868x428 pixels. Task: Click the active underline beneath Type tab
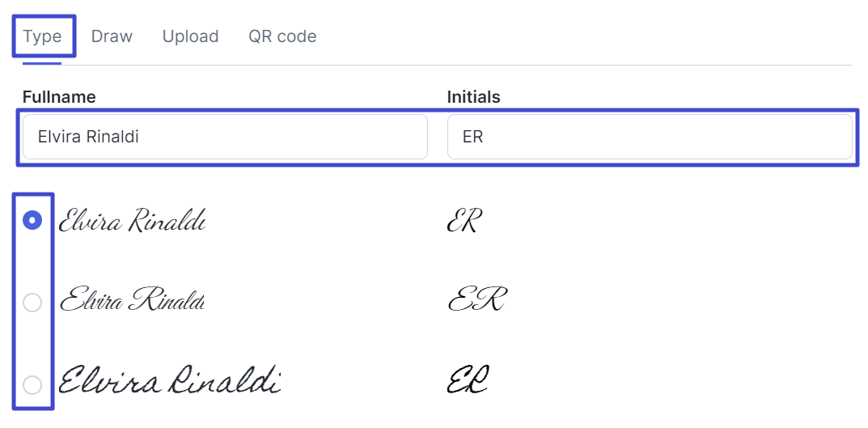click(42, 62)
